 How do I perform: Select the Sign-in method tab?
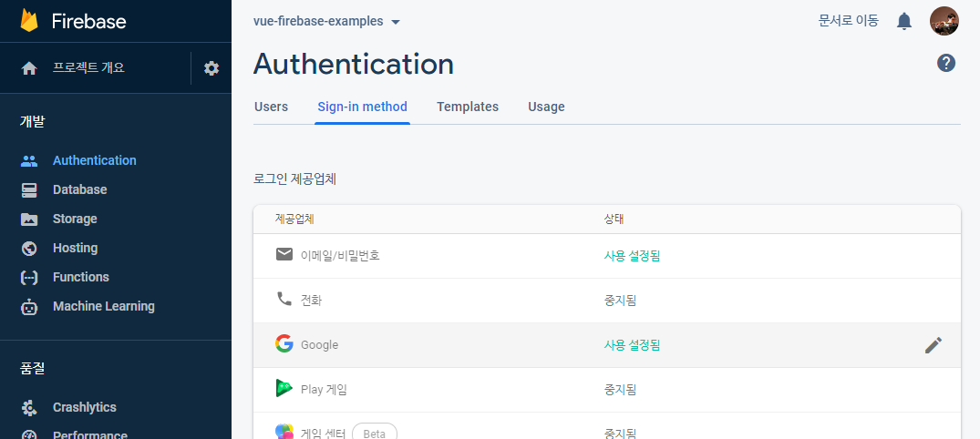[x=363, y=107]
